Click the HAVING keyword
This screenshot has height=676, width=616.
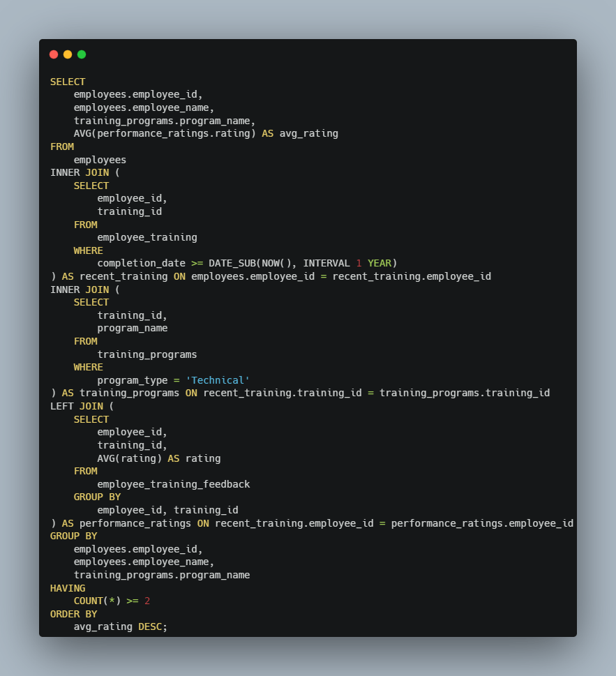(x=68, y=588)
